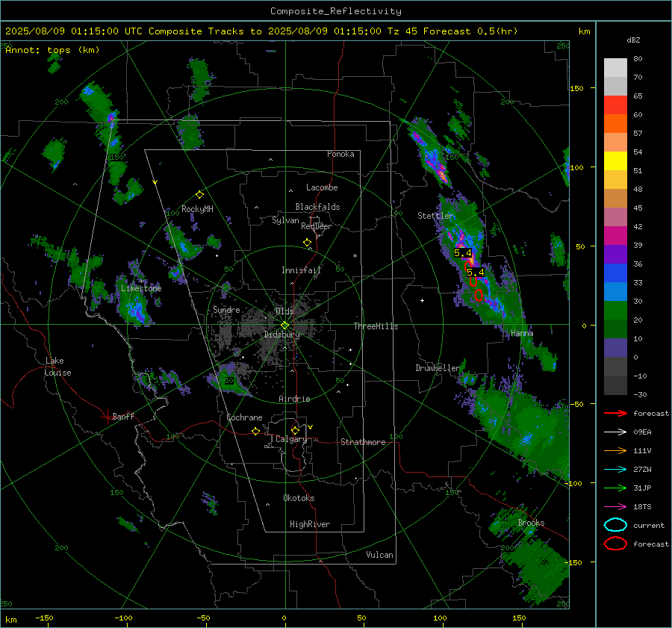Click the Banff town label
Image resolution: width=672 pixels, height=628 pixels.
pos(123,416)
